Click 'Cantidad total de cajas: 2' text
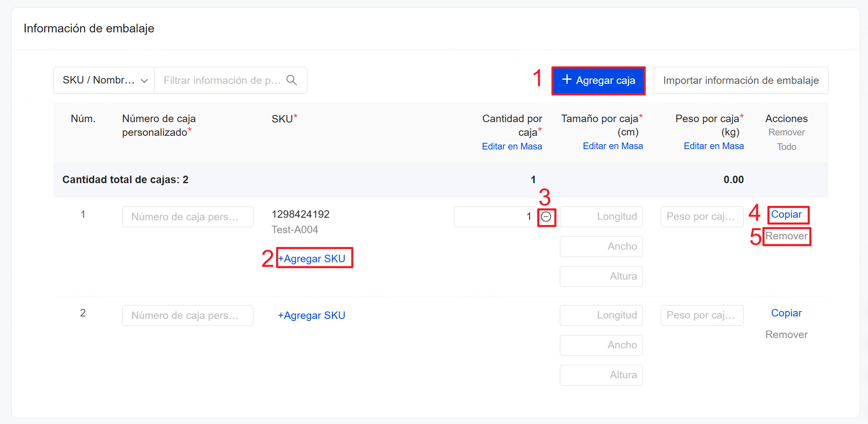 click(125, 180)
